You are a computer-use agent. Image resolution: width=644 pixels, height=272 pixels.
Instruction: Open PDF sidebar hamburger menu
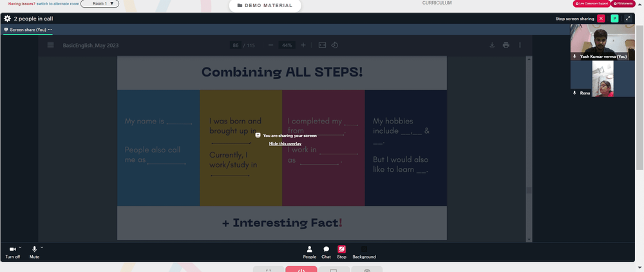[x=50, y=45]
